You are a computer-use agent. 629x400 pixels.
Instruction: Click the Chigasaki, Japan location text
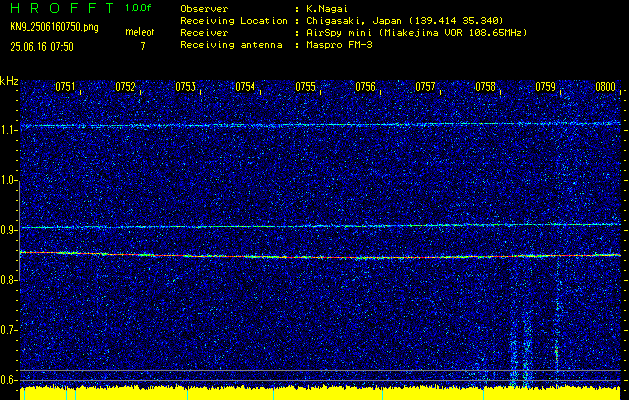(x=405, y=20)
